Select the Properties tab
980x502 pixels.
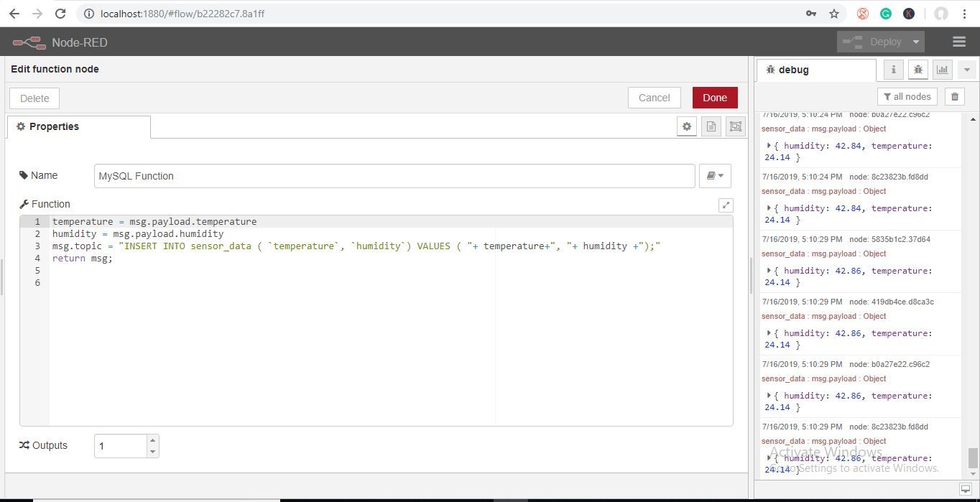point(79,126)
